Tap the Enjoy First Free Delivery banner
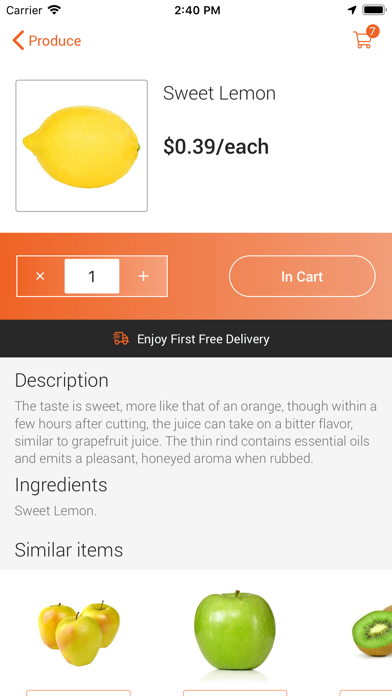Viewport: 392px width, 696px height. click(196, 338)
